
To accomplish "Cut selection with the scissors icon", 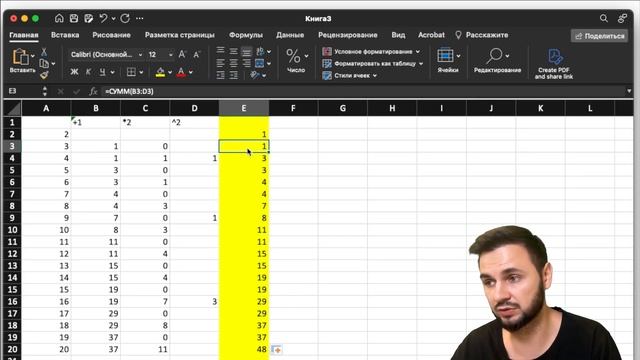I will [x=44, y=52].
